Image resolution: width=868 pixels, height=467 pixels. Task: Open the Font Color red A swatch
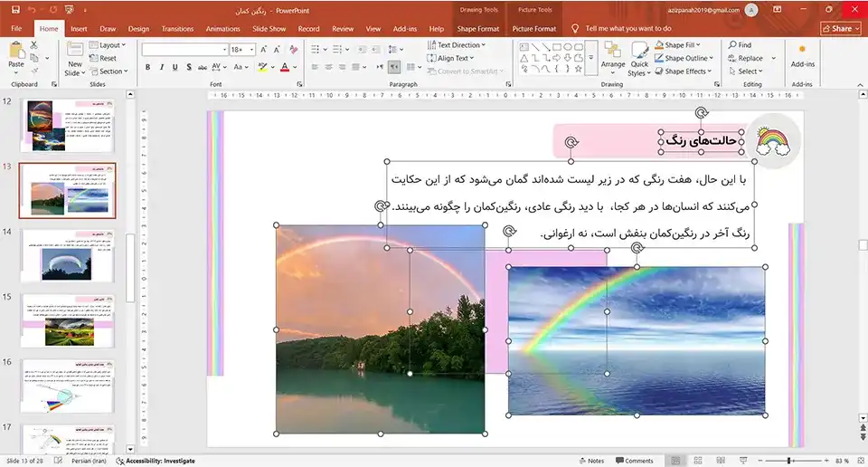[x=285, y=67]
